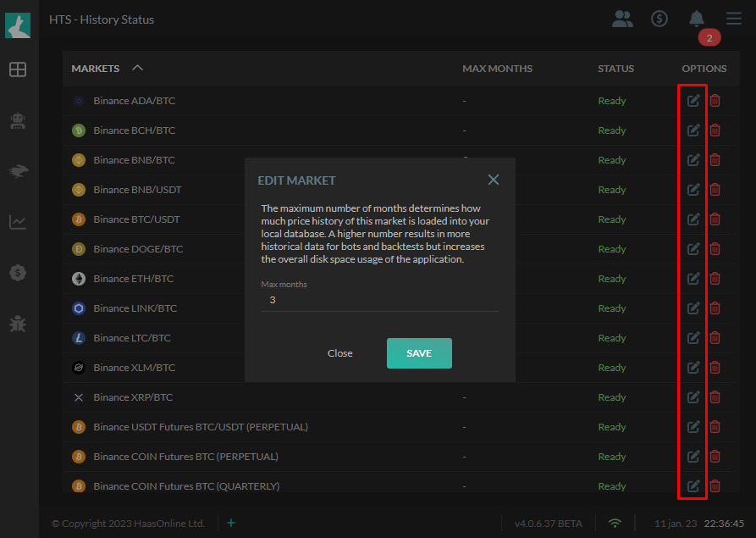Click the wifi connection status icon
Image resolution: width=756 pixels, height=538 pixels.
click(x=615, y=523)
